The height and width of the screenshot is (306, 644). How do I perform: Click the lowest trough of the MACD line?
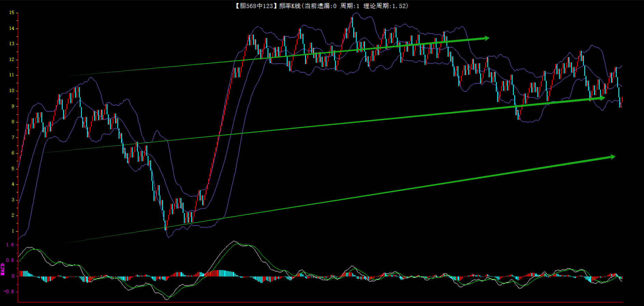click(x=167, y=299)
